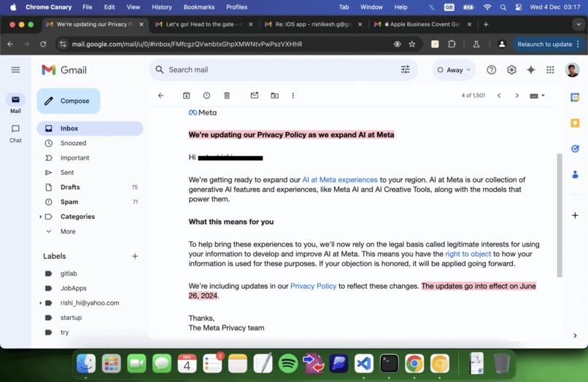Viewport: 588px width, 382px height.
Task: Switch to Re: iOS app tab
Action: [313, 24]
